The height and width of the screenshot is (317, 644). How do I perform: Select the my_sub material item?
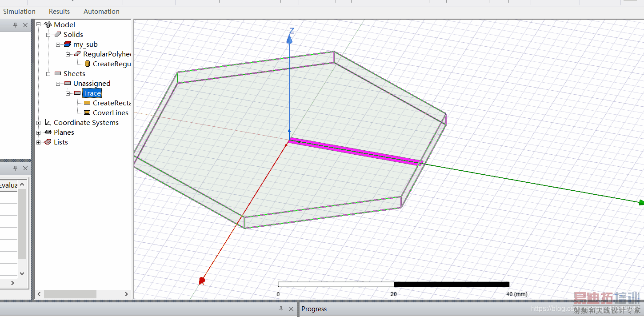click(x=85, y=44)
